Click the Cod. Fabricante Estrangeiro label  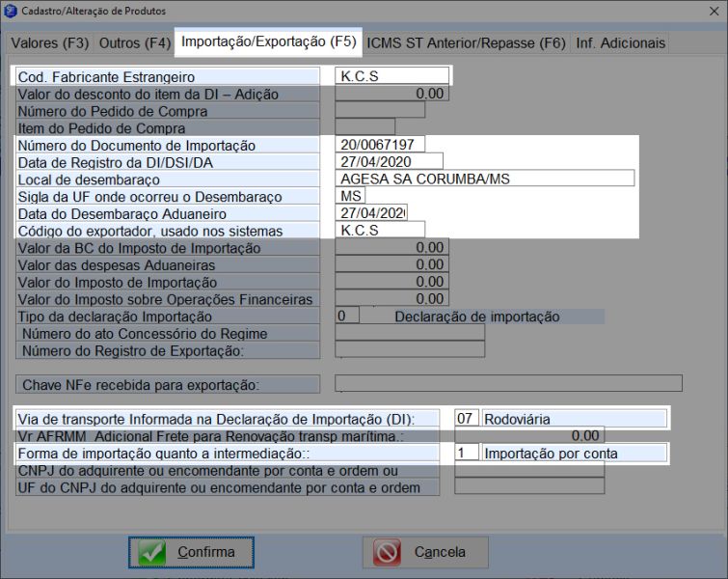coord(106,77)
